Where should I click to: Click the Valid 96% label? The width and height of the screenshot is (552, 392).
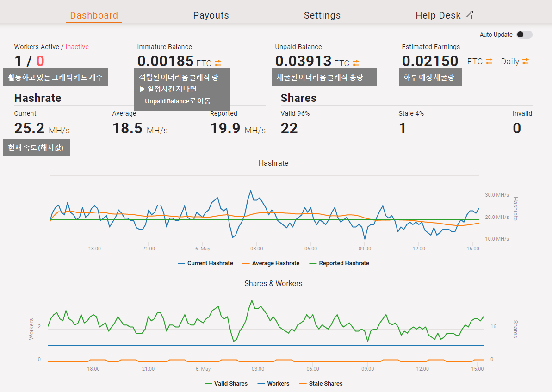click(295, 113)
